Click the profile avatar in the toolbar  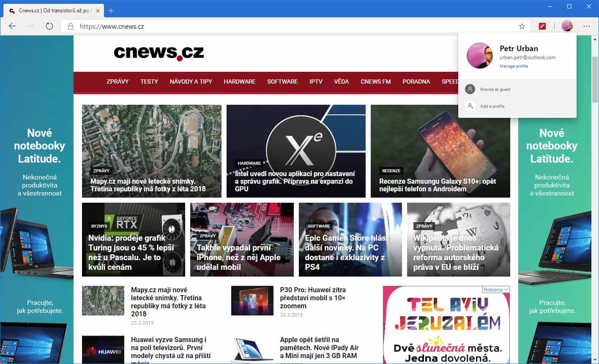tap(567, 26)
